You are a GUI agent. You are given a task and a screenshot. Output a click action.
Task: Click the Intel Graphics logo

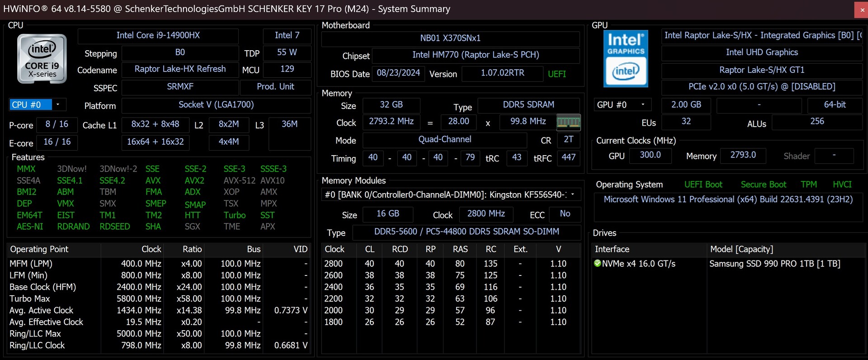[x=626, y=59]
